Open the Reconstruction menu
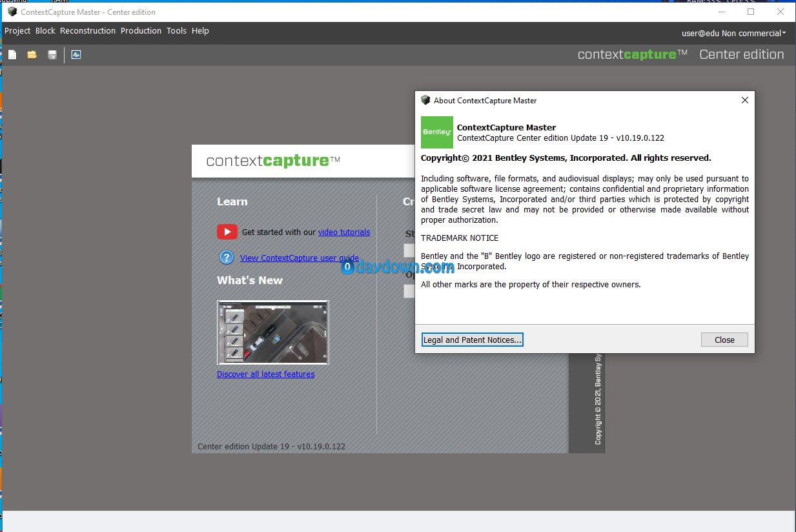 pyautogui.click(x=88, y=31)
